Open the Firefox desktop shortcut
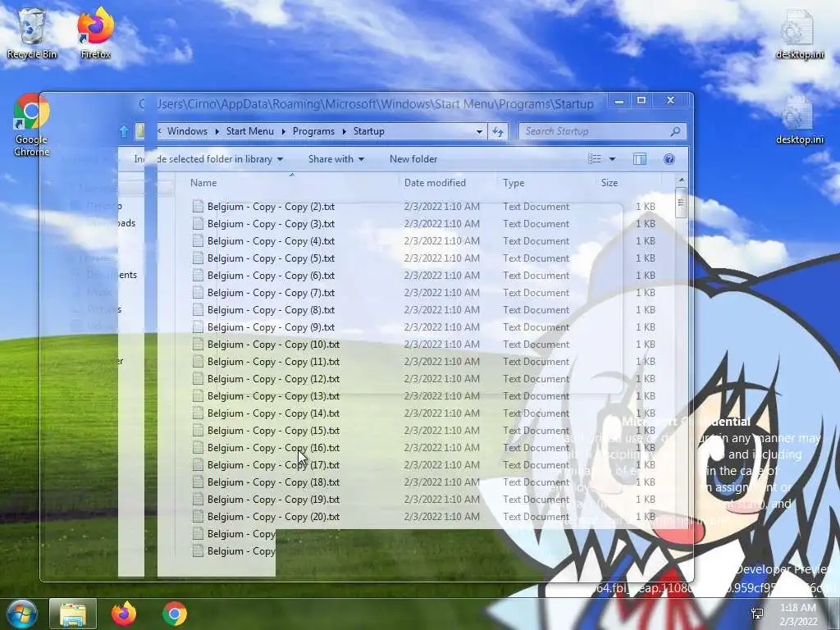Viewport: 840px width, 630px height. click(95, 33)
